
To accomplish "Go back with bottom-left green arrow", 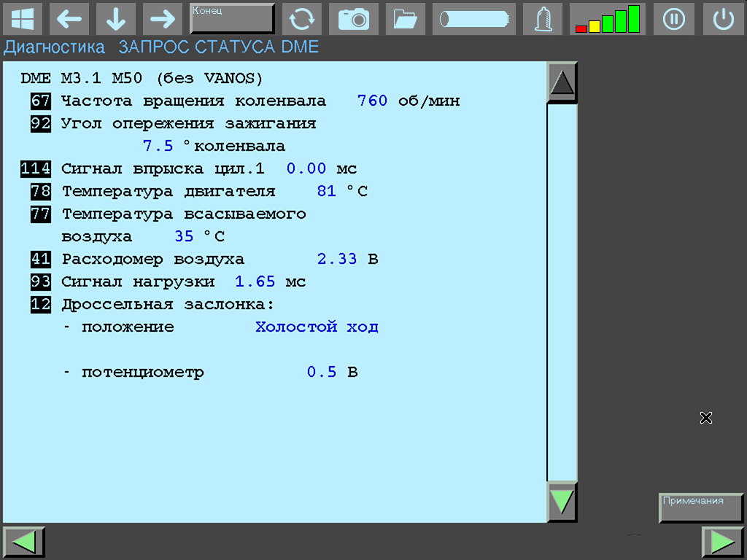I will coord(24,542).
